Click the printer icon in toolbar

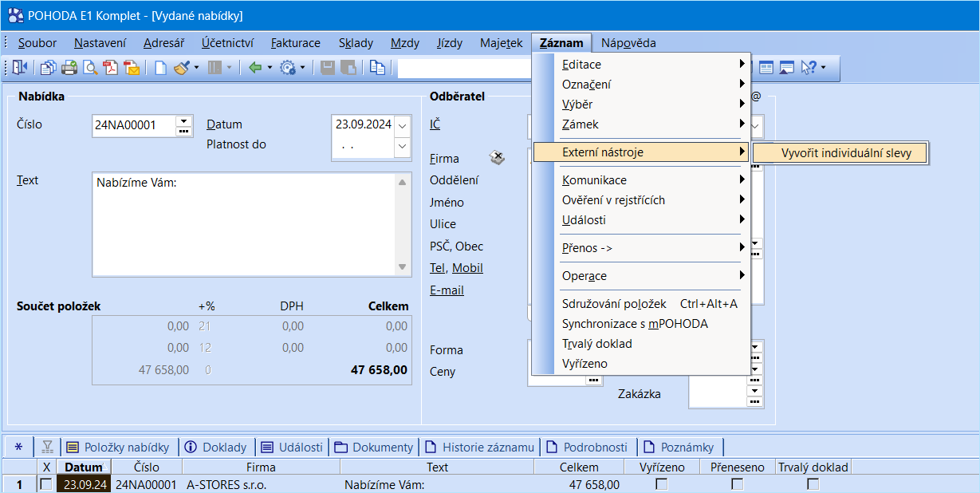tap(69, 69)
